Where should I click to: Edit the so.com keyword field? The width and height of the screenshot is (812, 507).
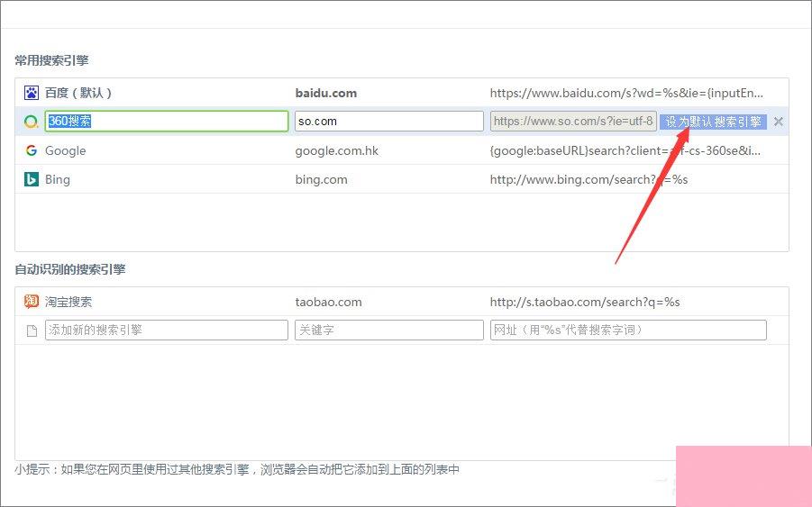[x=389, y=121]
